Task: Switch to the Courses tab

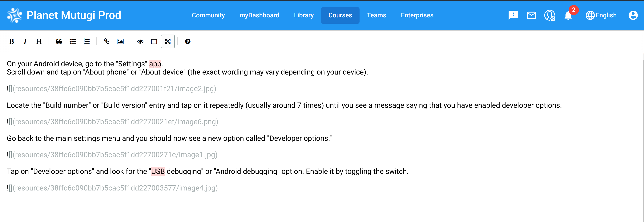Action: pos(340,15)
